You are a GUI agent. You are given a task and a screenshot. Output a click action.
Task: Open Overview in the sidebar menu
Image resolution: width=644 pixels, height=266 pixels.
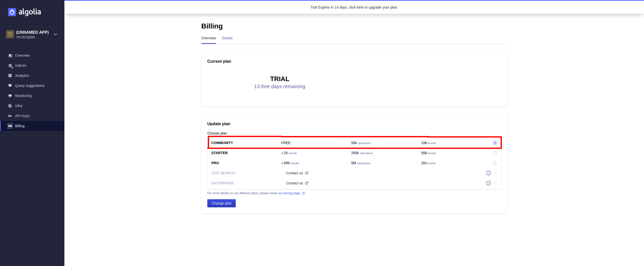32,55
